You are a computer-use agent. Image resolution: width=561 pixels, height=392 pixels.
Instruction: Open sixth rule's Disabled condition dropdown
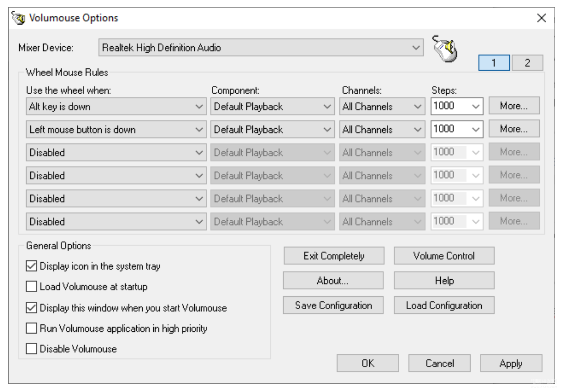pyautogui.click(x=116, y=222)
